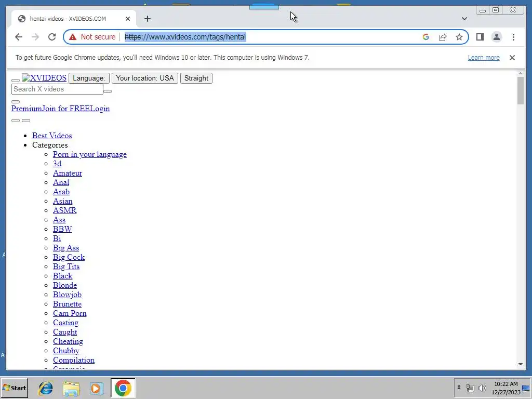Open the Chrome side panel icon
The image size is (532, 399).
(480, 37)
